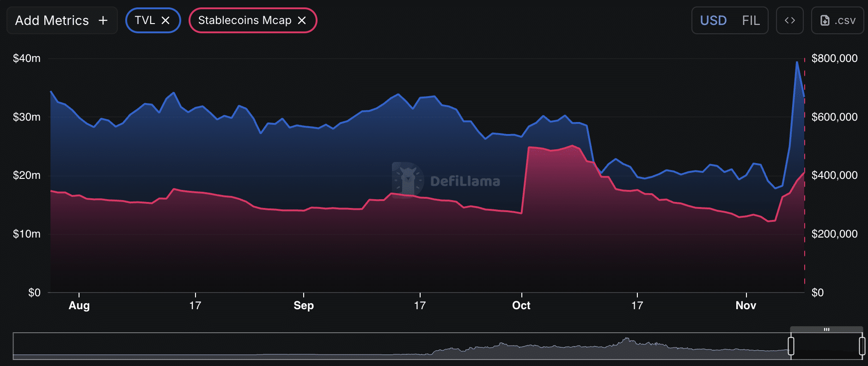Click the plus icon beside Add Metrics
Image resolution: width=868 pixels, height=366 pixels.
coord(103,21)
